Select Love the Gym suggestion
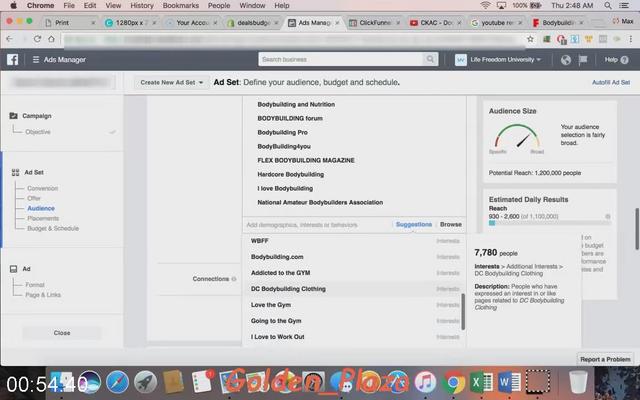 (353, 305)
